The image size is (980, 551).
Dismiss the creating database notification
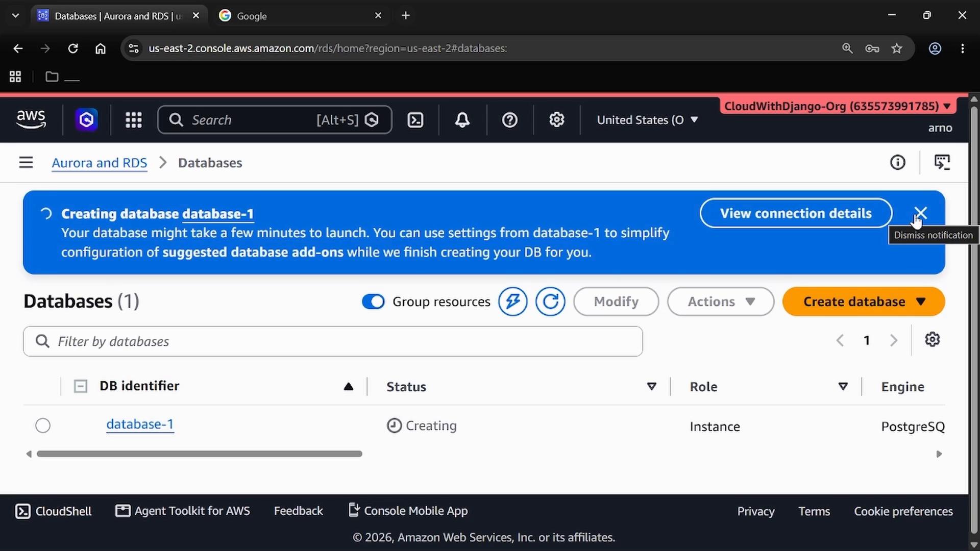(x=920, y=213)
